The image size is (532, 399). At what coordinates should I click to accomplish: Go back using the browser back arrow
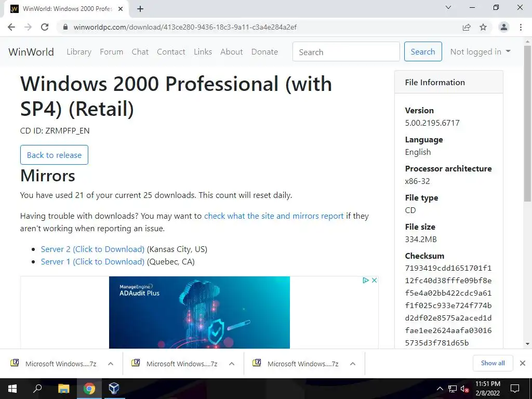[x=11, y=27]
